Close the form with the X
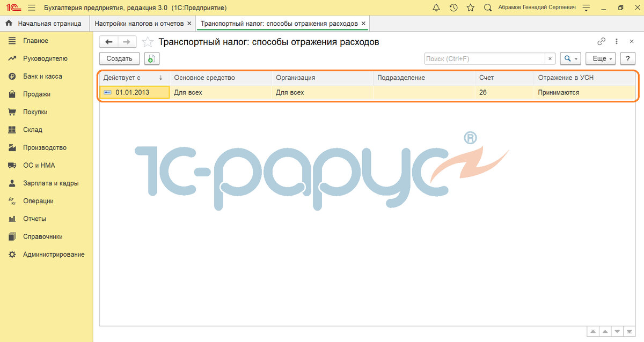 (x=632, y=42)
